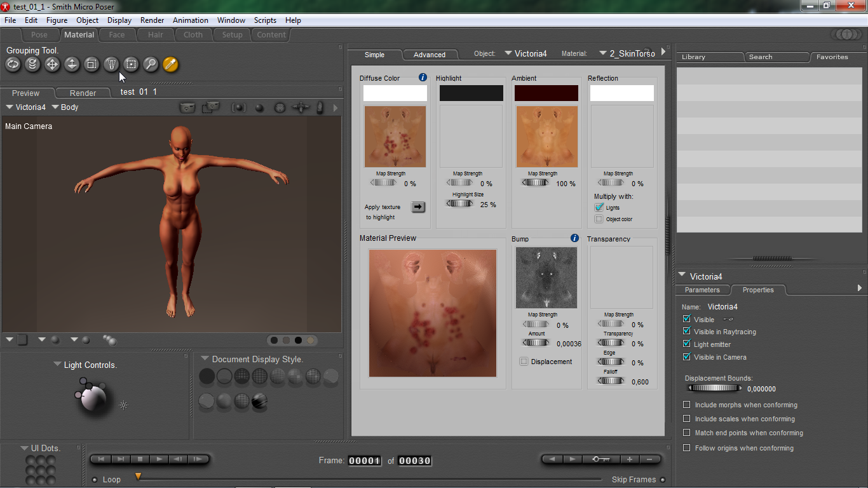Click the dark red Ambient color swatch

[x=546, y=93]
